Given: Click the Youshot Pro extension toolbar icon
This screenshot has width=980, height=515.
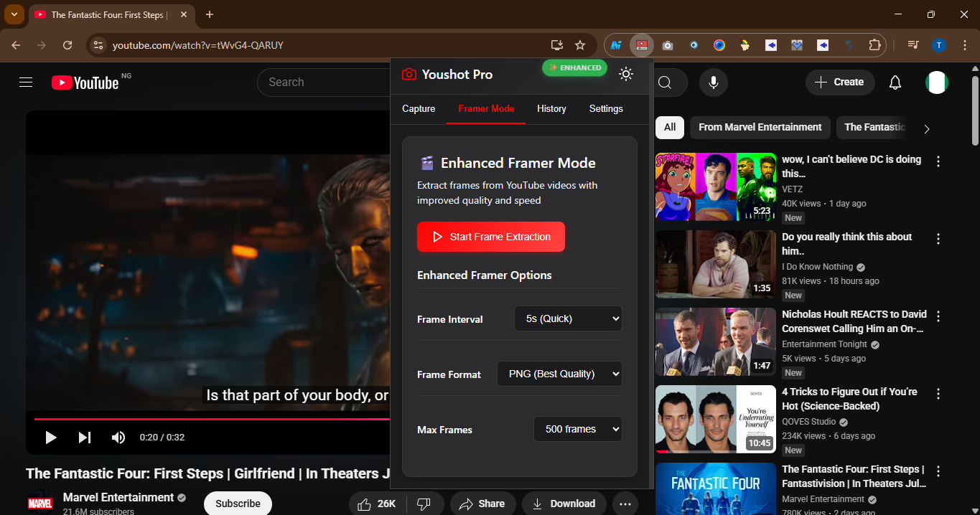Looking at the screenshot, I should [642, 45].
